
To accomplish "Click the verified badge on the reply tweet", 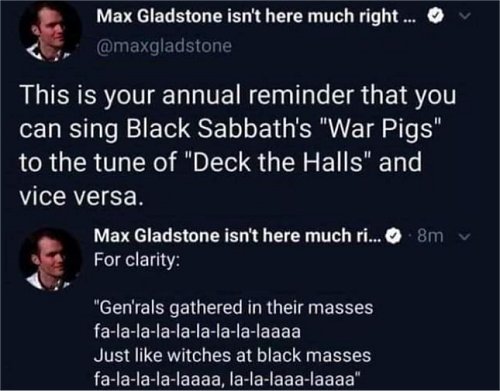I will pos(393,236).
